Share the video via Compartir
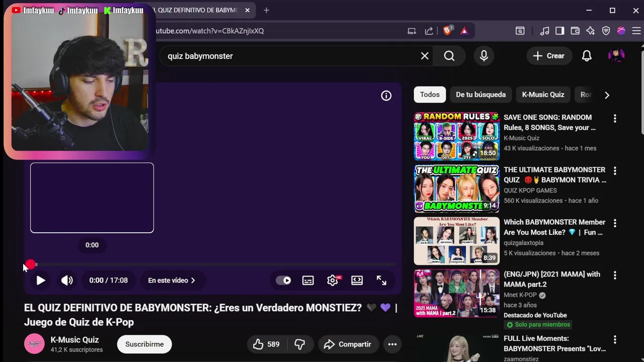This screenshot has height=362, width=644. 348,344
